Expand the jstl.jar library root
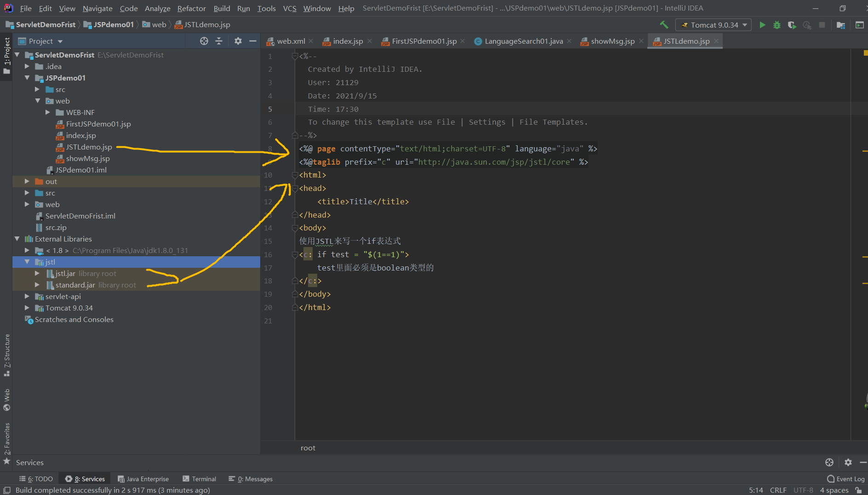Image resolution: width=868 pixels, height=495 pixels. click(37, 273)
